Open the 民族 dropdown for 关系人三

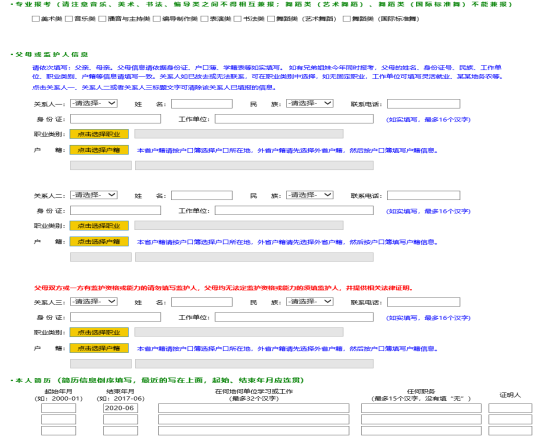[x=310, y=302]
